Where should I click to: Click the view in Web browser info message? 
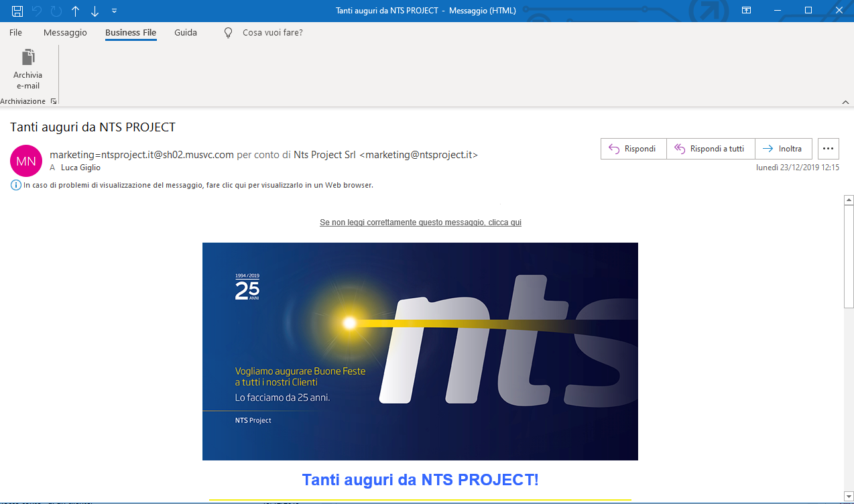point(198,185)
